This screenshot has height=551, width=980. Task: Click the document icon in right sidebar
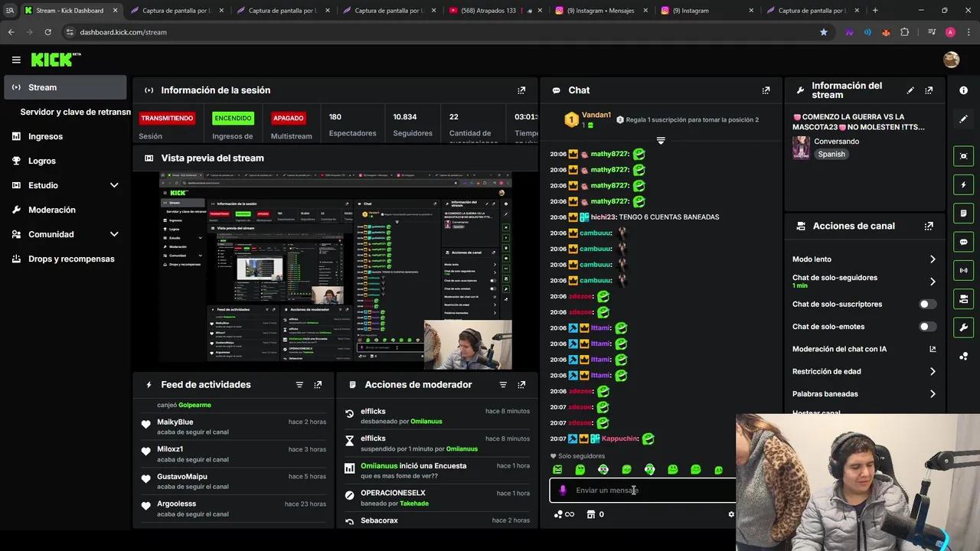(x=963, y=214)
